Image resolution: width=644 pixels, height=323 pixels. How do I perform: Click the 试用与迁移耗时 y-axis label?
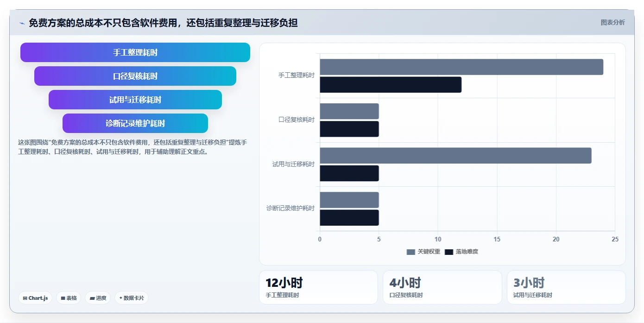[294, 164]
